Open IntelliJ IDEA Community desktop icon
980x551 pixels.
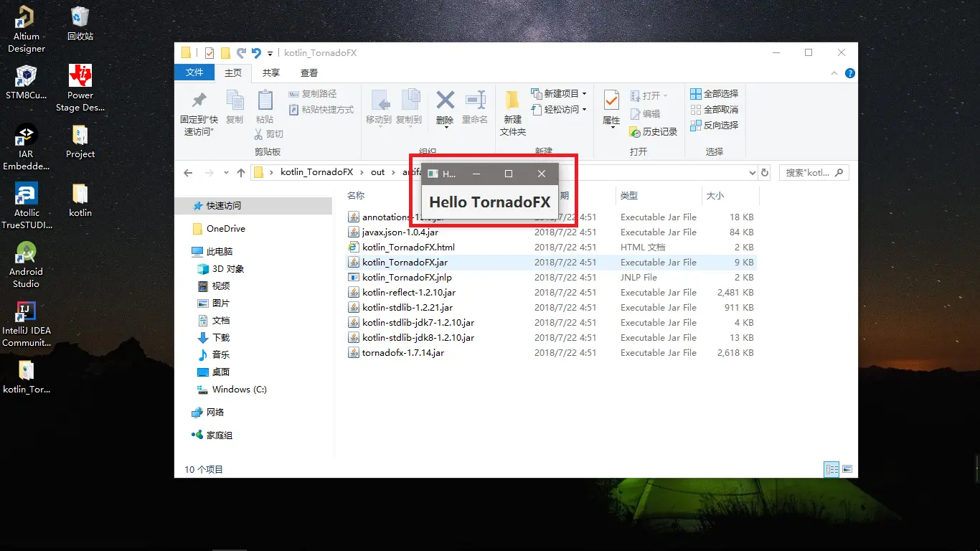[x=27, y=324]
